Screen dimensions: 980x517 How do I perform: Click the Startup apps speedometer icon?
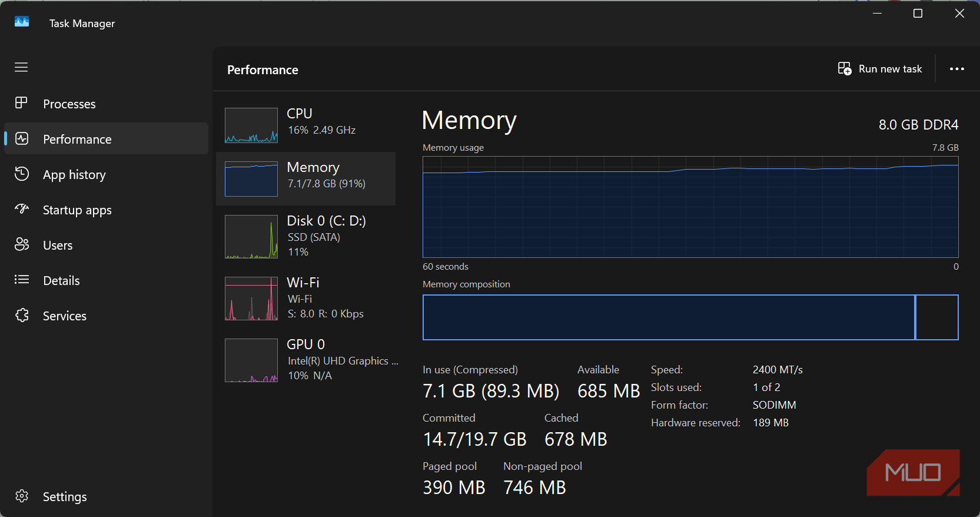point(21,209)
